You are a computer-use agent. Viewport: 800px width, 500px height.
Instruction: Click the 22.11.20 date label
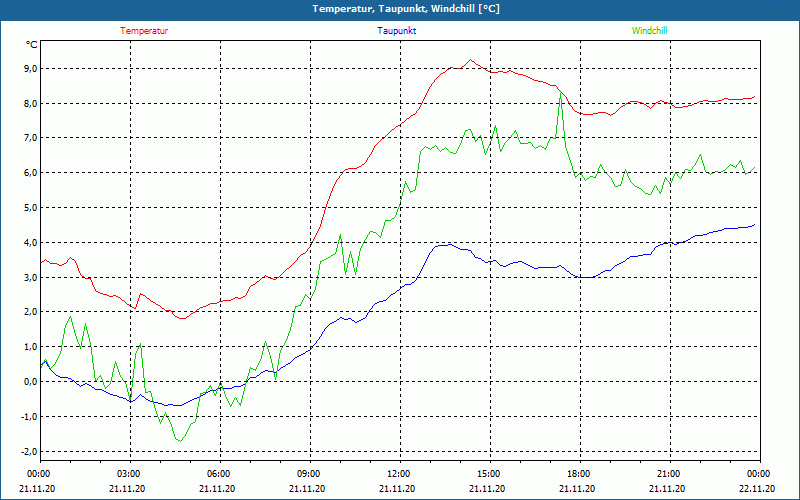click(758, 488)
